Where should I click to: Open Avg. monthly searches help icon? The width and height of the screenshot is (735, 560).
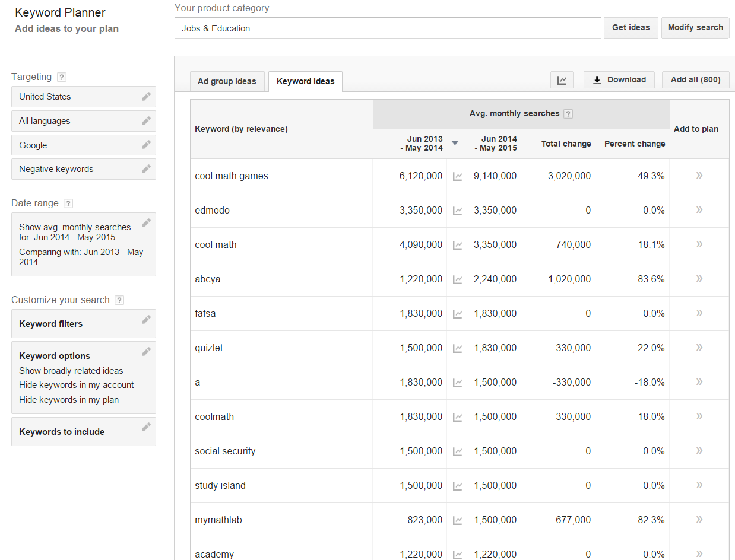568,114
